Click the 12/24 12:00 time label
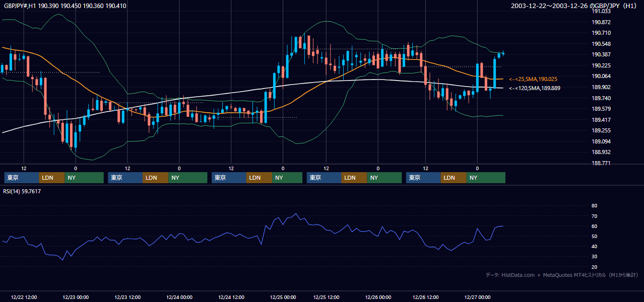The width and height of the screenshot is (644, 302). pyautogui.click(x=231, y=297)
